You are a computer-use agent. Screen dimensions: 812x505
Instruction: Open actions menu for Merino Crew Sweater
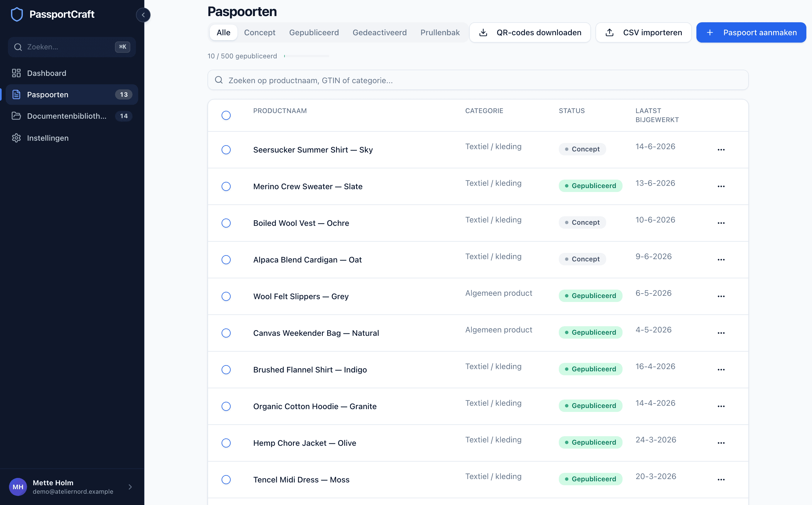721,186
